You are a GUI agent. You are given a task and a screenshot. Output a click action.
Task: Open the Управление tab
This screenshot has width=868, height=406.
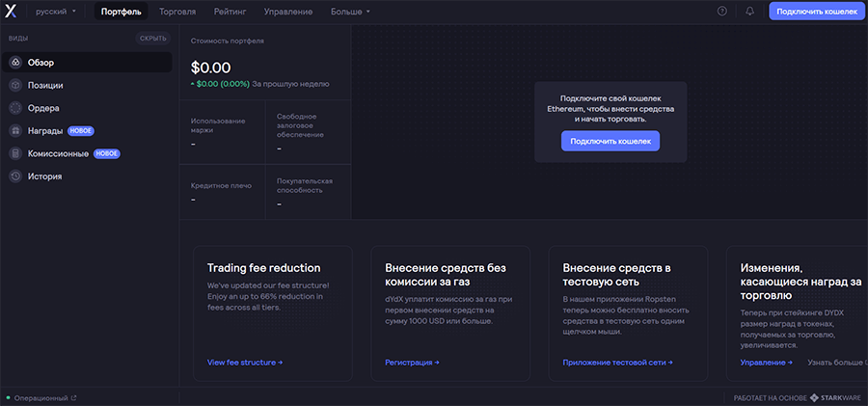pyautogui.click(x=287, y=11)
